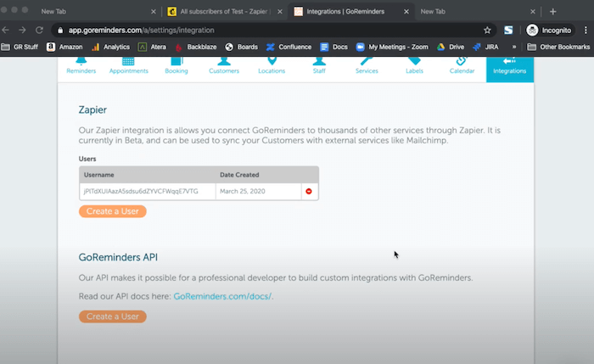Open the Labels section
This screenshot has height=364, width=594.
[414, 67]
